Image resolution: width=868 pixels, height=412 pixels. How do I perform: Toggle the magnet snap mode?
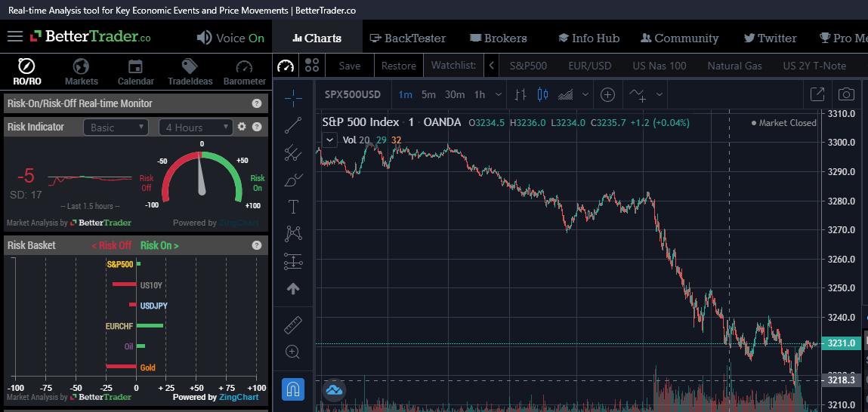[293, 390]
